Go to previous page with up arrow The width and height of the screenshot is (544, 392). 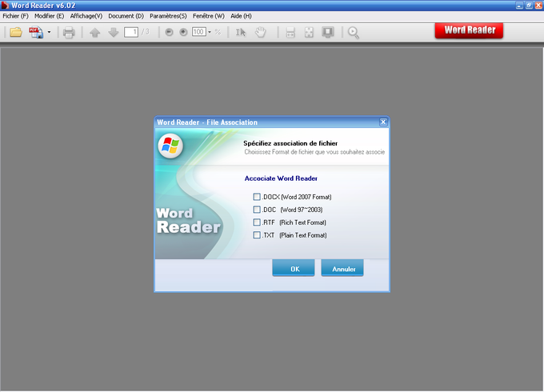(x=94, y=32)
